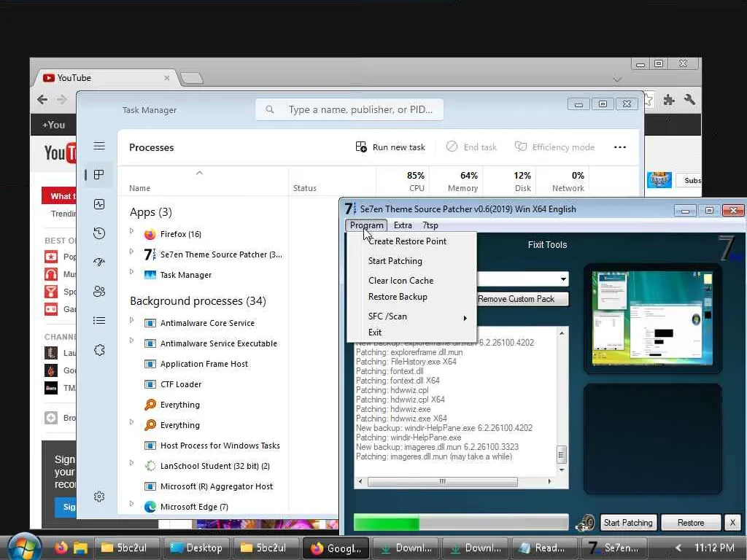The image size is (747, 560).
Task: Click the Task Manager app icon in process list
Action: pyautogui.click(x=150, y=275)
